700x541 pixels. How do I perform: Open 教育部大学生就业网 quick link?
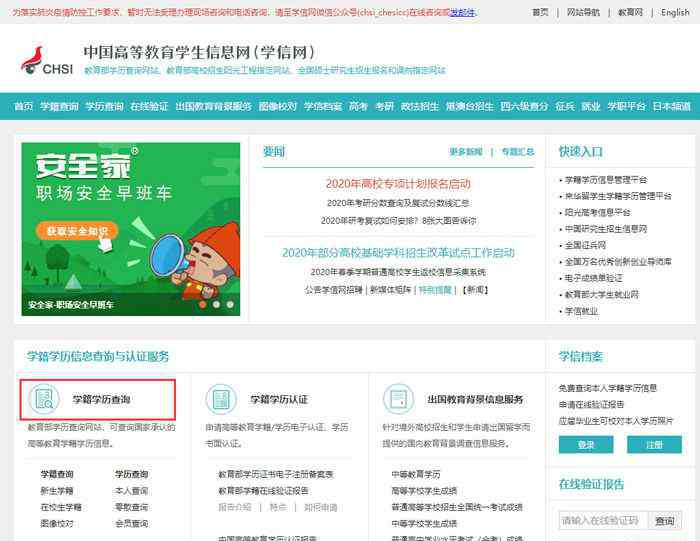point(601,295)
